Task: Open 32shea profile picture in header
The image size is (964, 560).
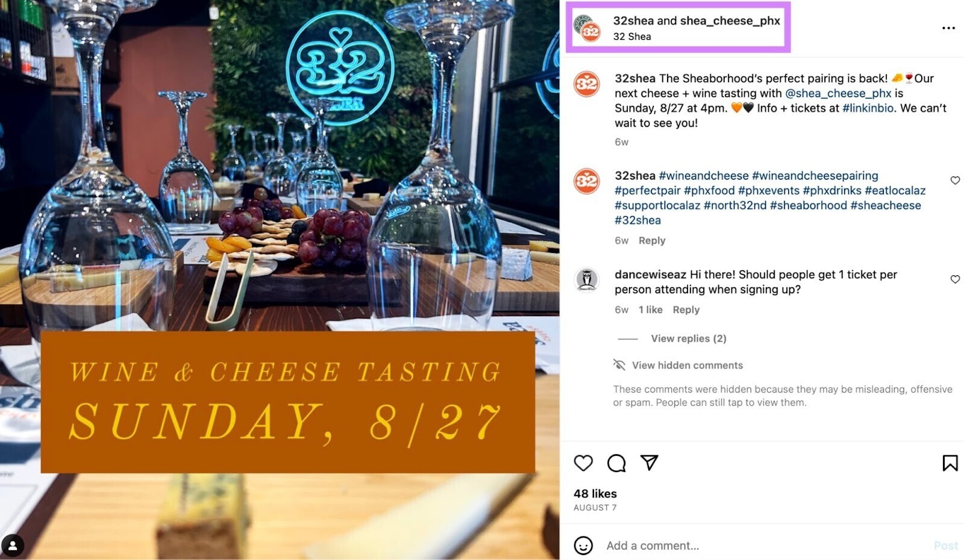Action: 586,28
